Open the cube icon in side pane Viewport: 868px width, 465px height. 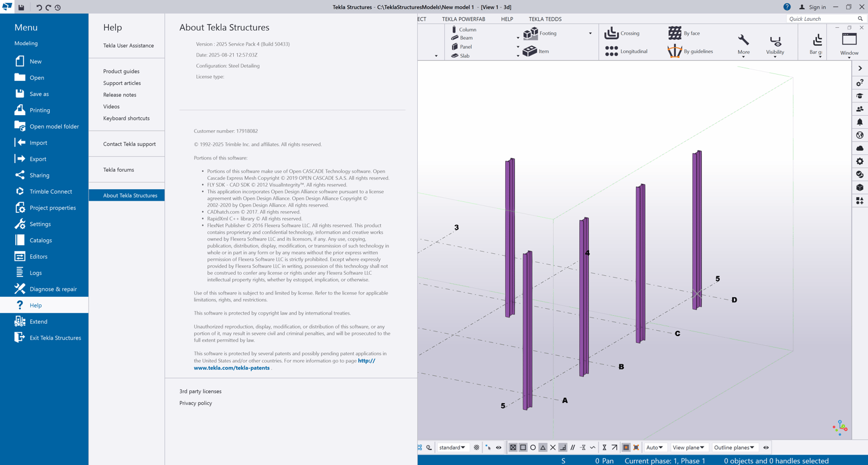click(x=860, y=187)
